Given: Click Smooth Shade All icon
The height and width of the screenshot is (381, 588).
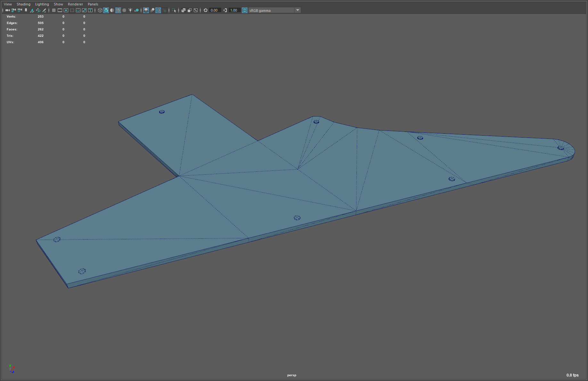Looking at the screenshot, I should click(x=106, y=10).
